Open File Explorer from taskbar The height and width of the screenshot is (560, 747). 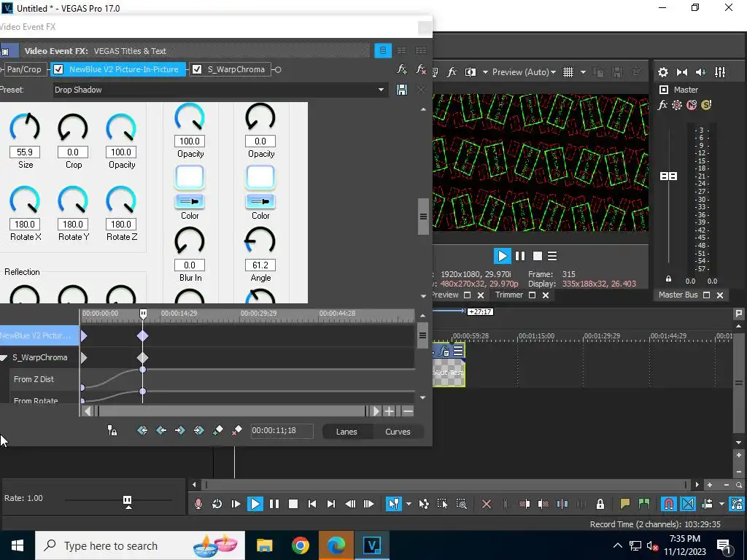[264, 545]
